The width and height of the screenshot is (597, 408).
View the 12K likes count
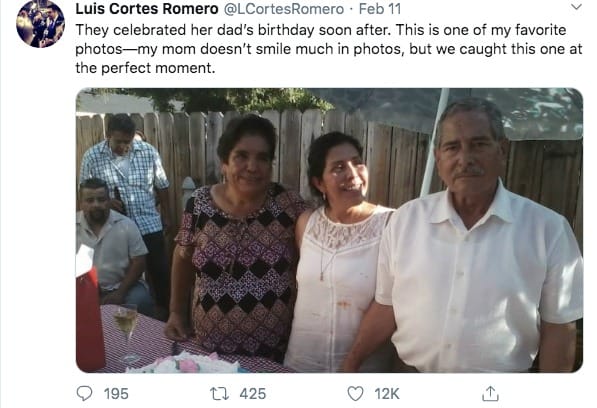[387, 394]
